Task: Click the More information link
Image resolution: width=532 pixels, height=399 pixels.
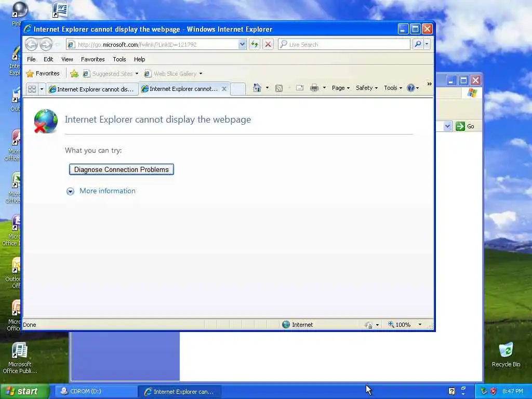Action: 107,191
